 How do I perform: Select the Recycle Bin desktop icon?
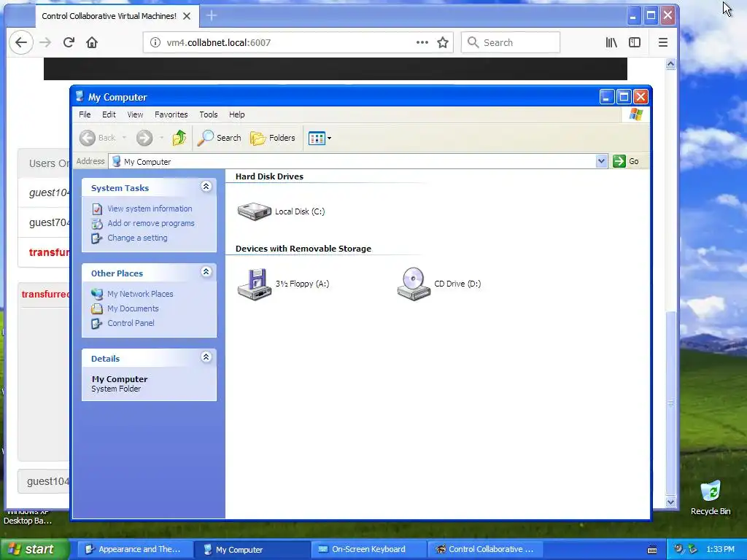711,497
